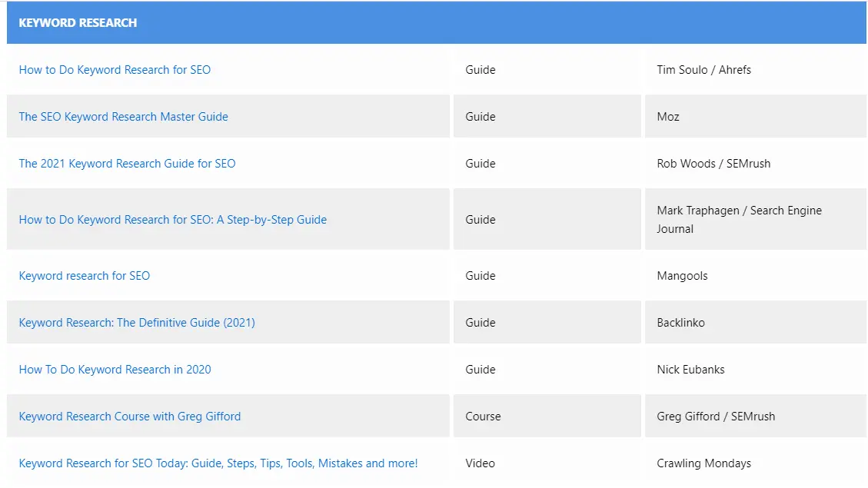This screenshot has height=488, width=868.
Task: Open the article "How to Do Keyword Research for SEO"
Action: pos(115,70)
